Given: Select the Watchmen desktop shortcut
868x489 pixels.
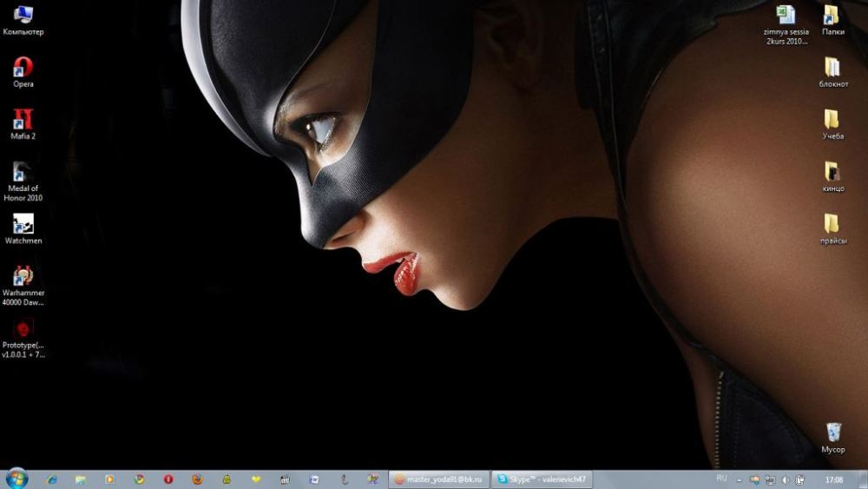Looking at the screenshot, I should pyautogui.click(x=23, y=229).
